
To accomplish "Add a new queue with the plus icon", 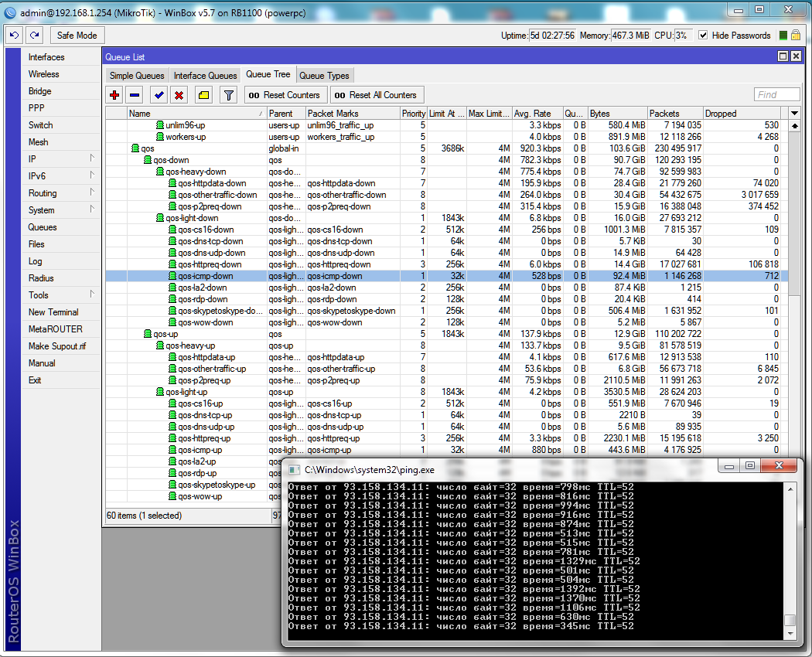I will pyautogui.click(x=114, y=94).
